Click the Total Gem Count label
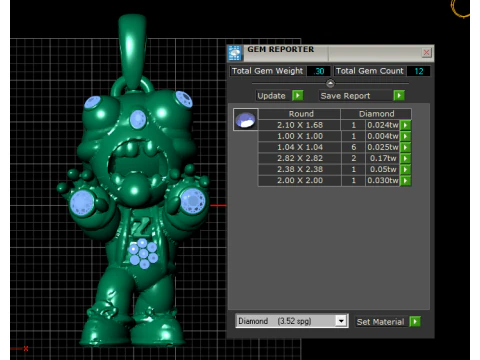The height and width of the screenshot is (360, 480). click(369, 71)
